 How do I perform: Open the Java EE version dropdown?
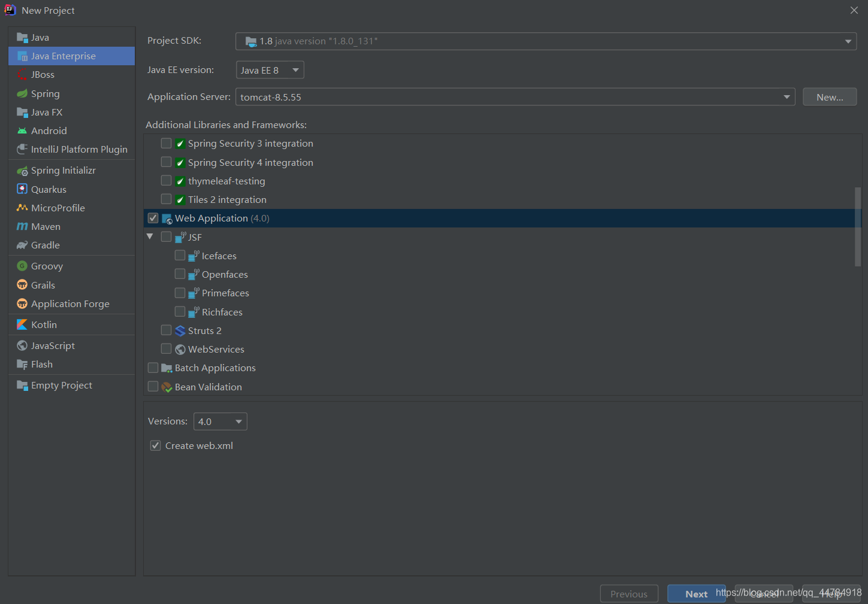coord(270,70)
